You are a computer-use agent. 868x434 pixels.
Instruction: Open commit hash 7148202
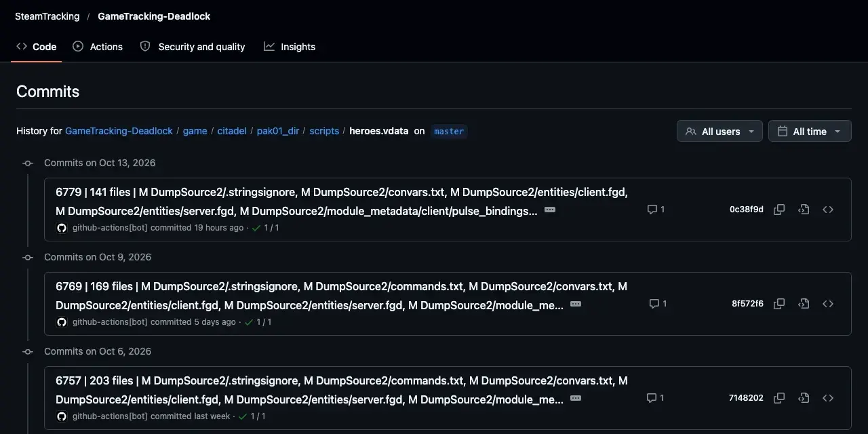[746, 398]
